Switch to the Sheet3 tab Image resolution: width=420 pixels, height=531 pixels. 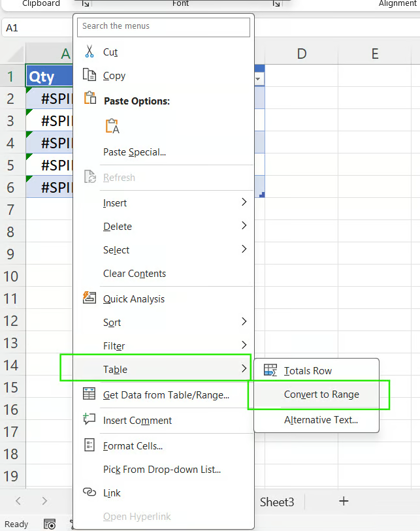(277, 502)
